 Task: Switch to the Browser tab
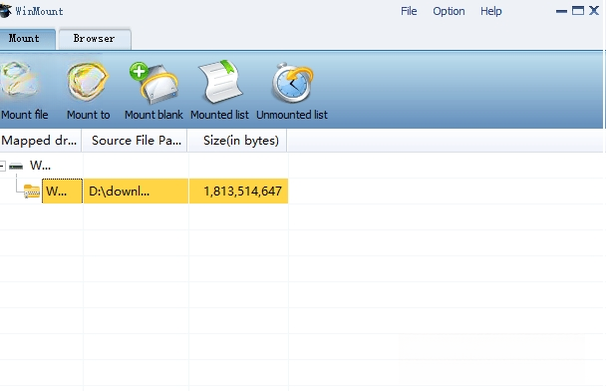coord(94,39)
